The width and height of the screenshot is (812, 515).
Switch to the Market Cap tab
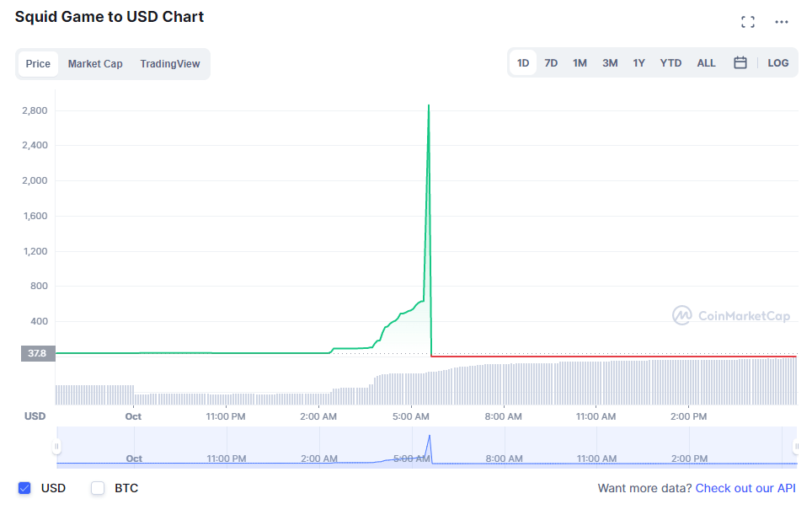[95, 64]
